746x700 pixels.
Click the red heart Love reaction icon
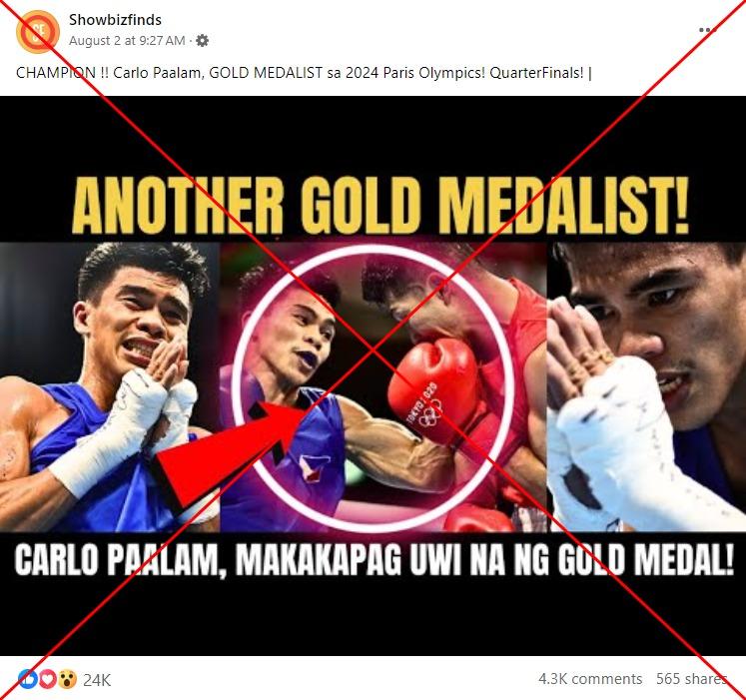click(x=48, y=679)
